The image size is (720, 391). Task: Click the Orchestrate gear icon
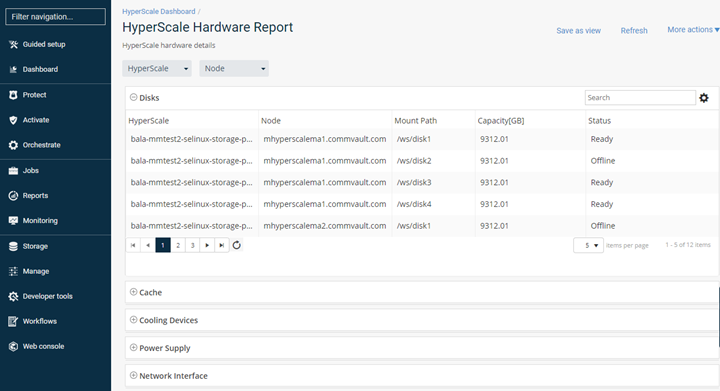coord(13,145)
